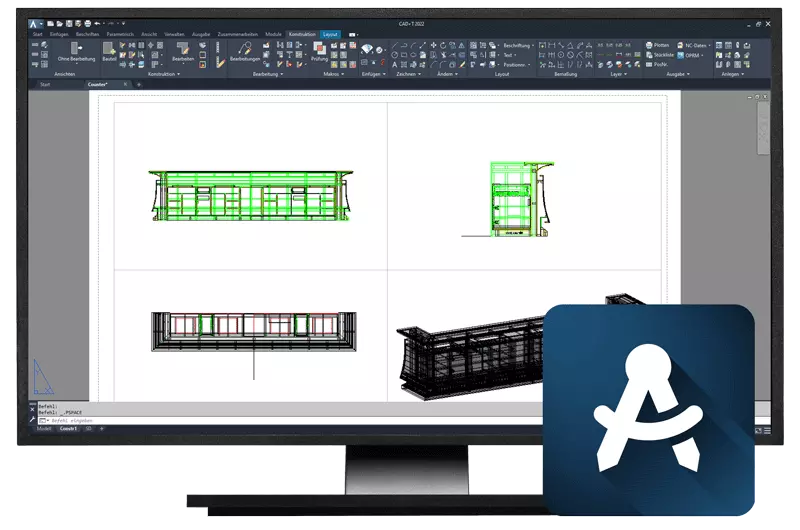Run the Prüfung check tool

pos(319,50)
